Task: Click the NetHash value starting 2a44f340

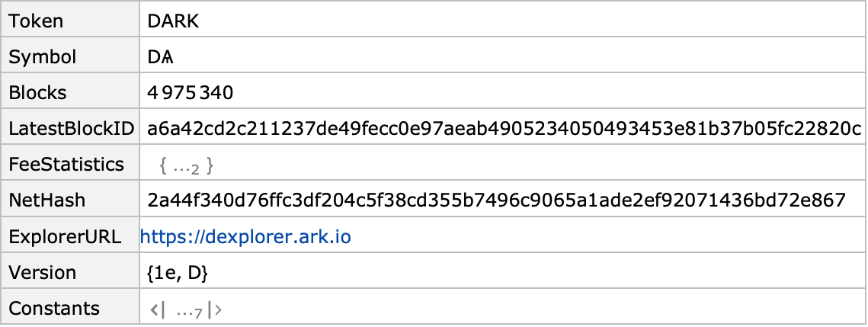Action: pyautogui.click(x=497, y=200)
